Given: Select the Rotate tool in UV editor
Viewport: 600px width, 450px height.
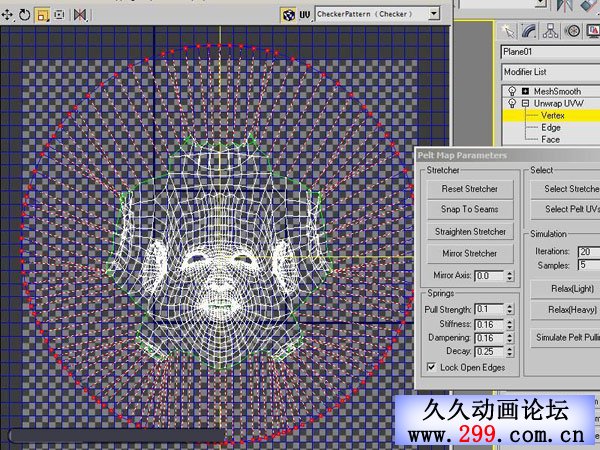Looking at the screenshot, I should coord(24,15).
